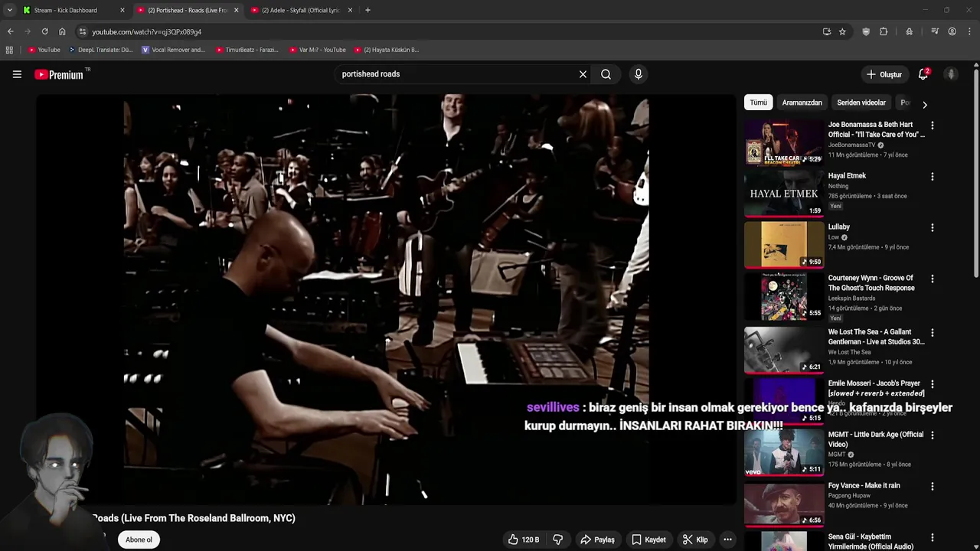980x551 pixels.
Task: Open notifications bell
Action: point(923,74)
